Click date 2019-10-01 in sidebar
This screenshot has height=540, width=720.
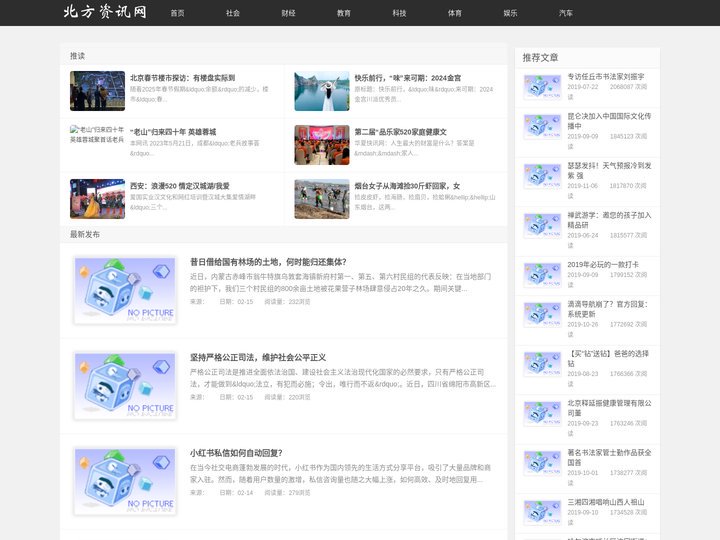[x=583, y=473]
